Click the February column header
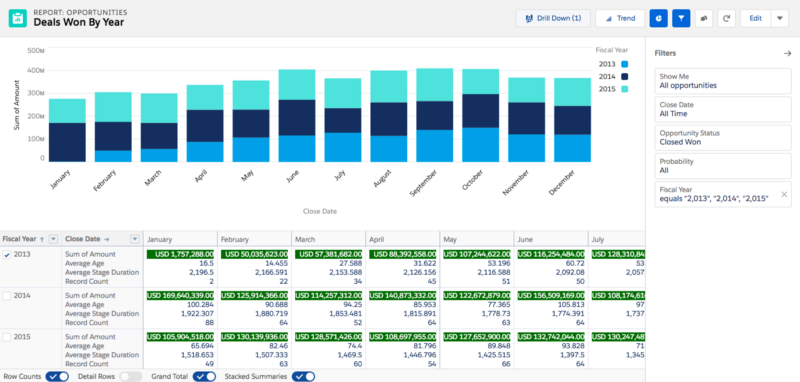 [x=255, y=239]
